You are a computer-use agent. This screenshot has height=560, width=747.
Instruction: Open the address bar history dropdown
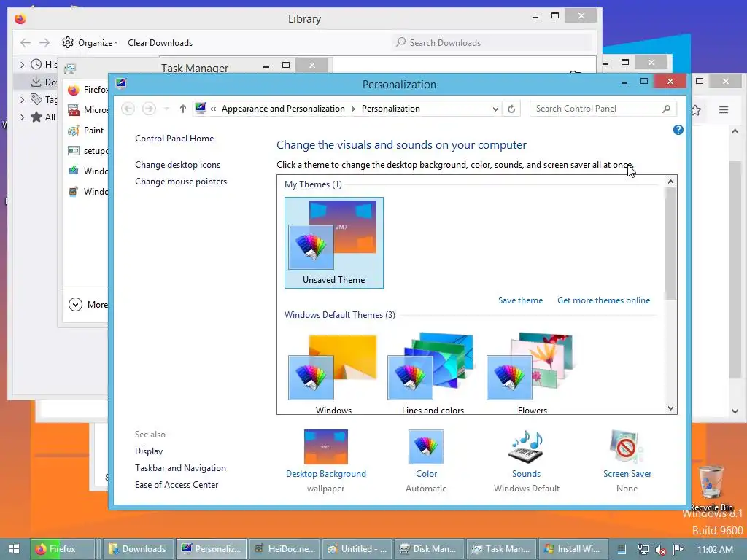click(495, 109)
